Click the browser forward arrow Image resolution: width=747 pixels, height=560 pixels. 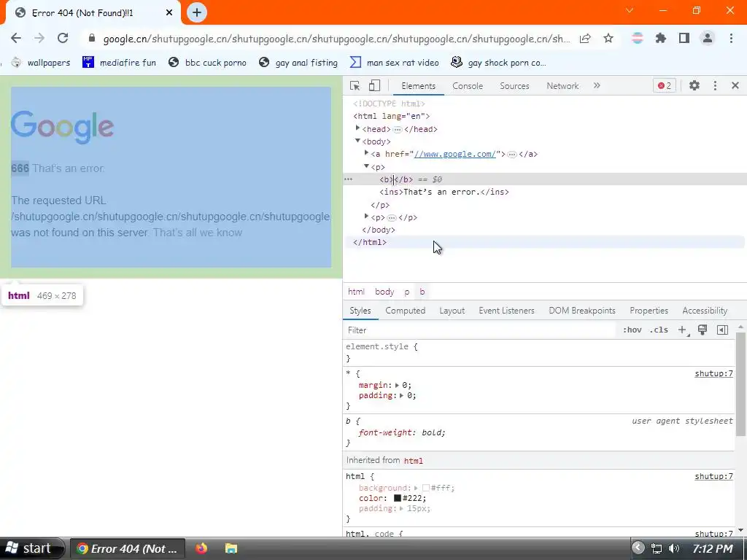(39, 38)
